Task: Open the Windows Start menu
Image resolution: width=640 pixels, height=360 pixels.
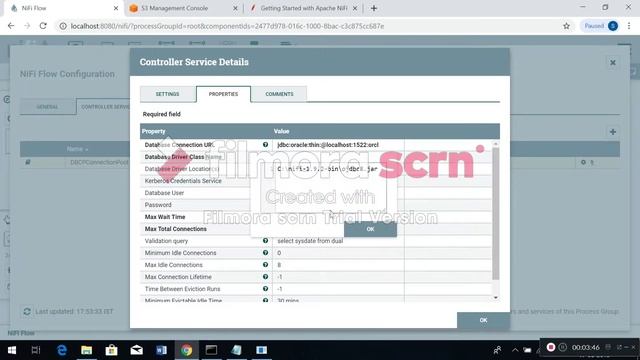Action: pos(12,350)
